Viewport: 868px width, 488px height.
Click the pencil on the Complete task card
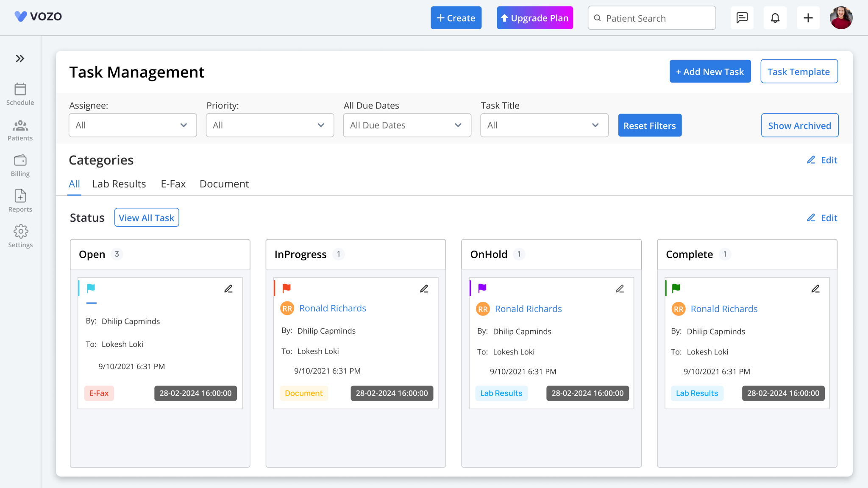click(815, 289)
